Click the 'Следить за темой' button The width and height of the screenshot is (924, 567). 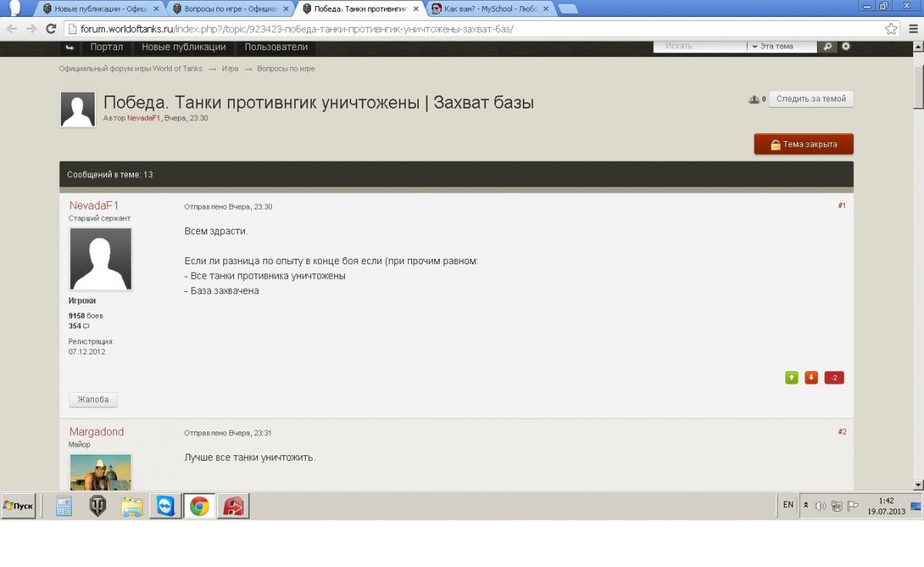point(811,99)
